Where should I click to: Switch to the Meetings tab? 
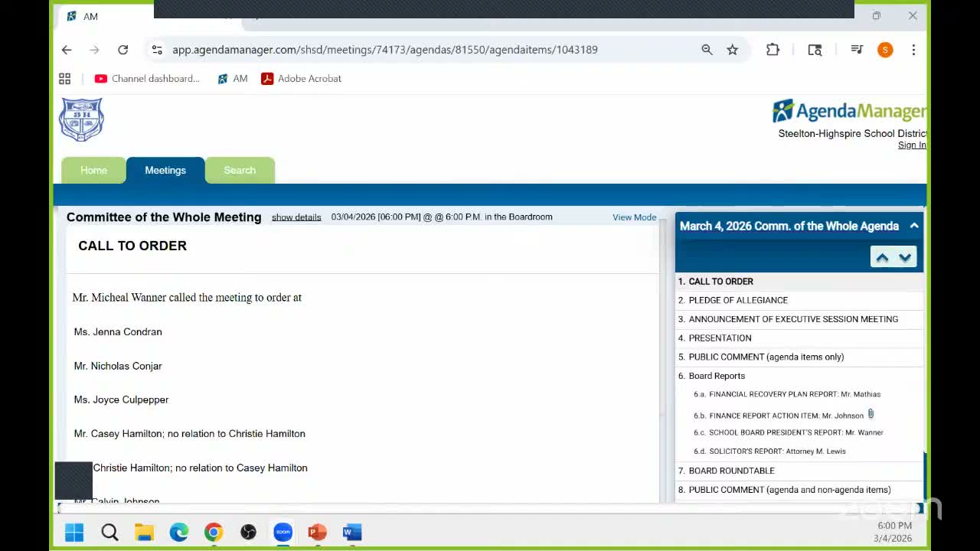pyautogui.click(x=165, y=170)
